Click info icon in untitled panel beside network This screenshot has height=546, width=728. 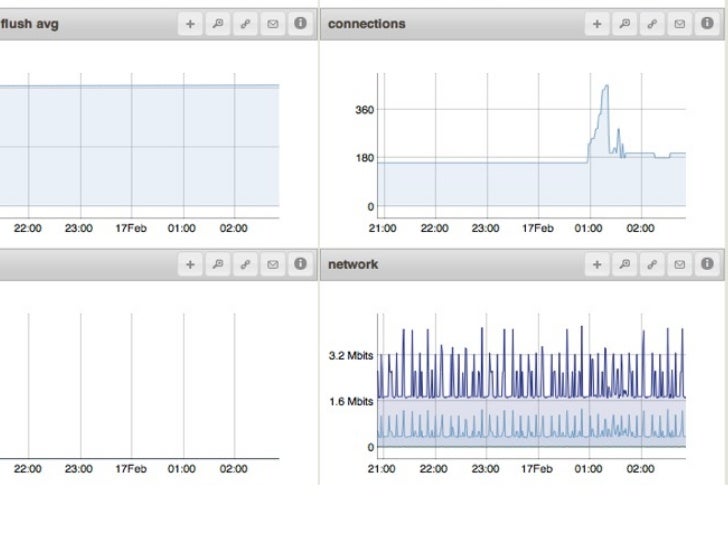click(300, 264)
